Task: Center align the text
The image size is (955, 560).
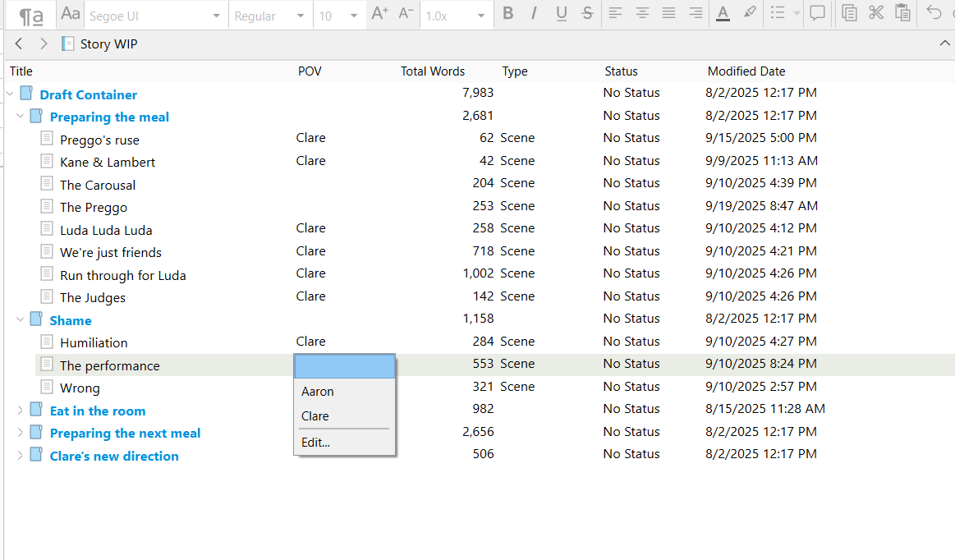Action: [642, 13]
